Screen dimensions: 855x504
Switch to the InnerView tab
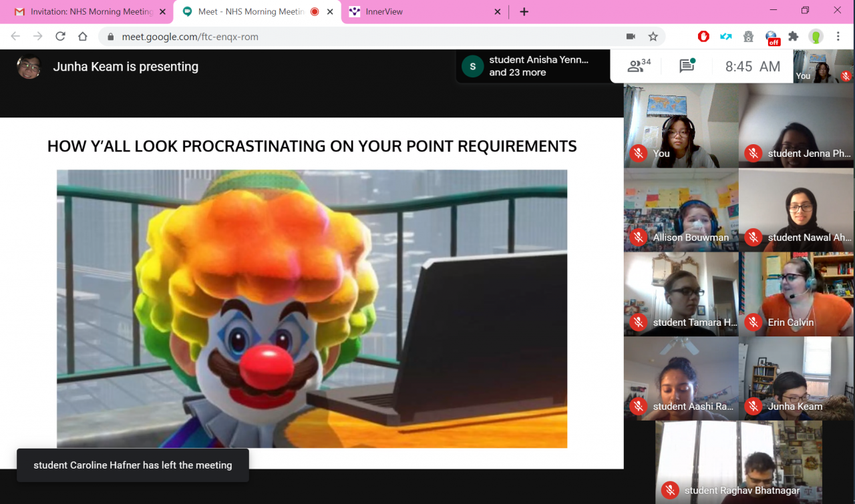[425, 11]
